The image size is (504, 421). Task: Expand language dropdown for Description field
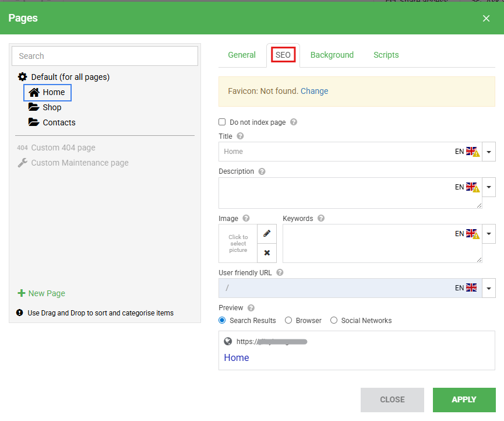(x=489, y=187)
